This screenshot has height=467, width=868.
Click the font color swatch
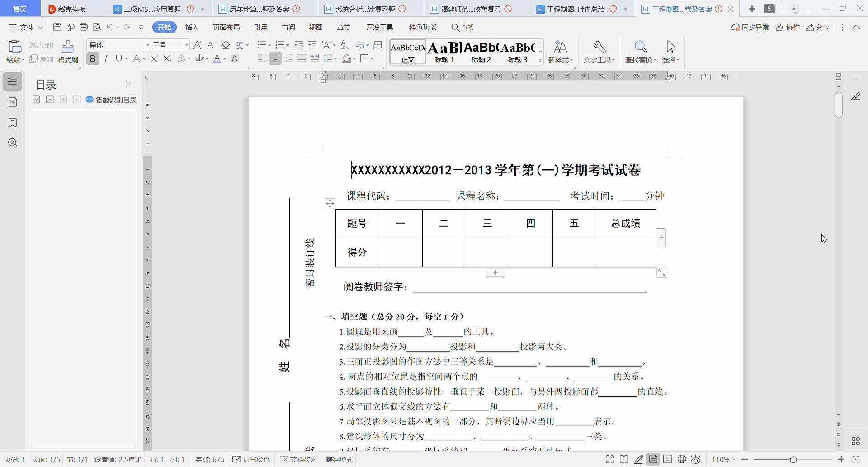point(217,59)
